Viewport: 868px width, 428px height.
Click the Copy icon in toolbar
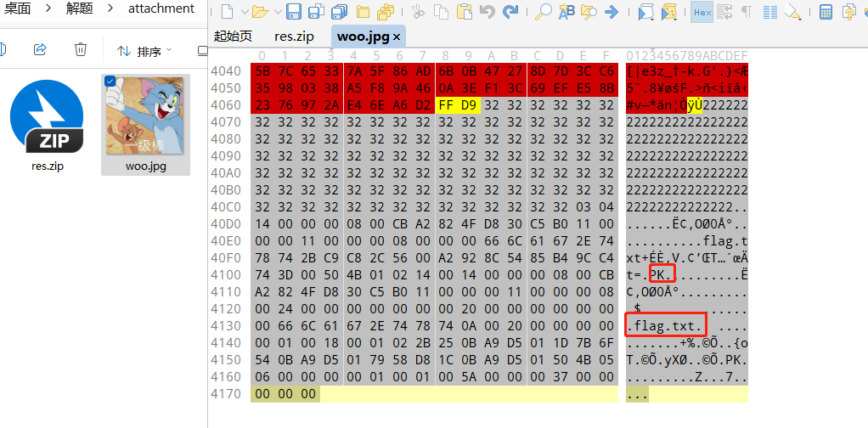click(x=441, y=12)
